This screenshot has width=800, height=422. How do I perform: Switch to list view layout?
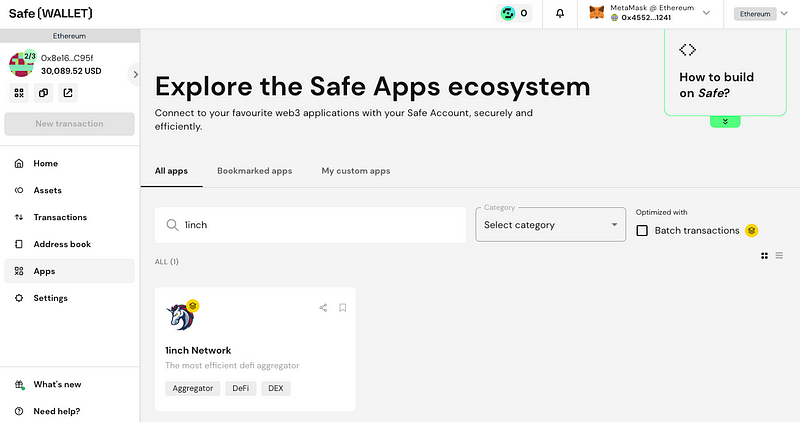click(x=779, y=255)
